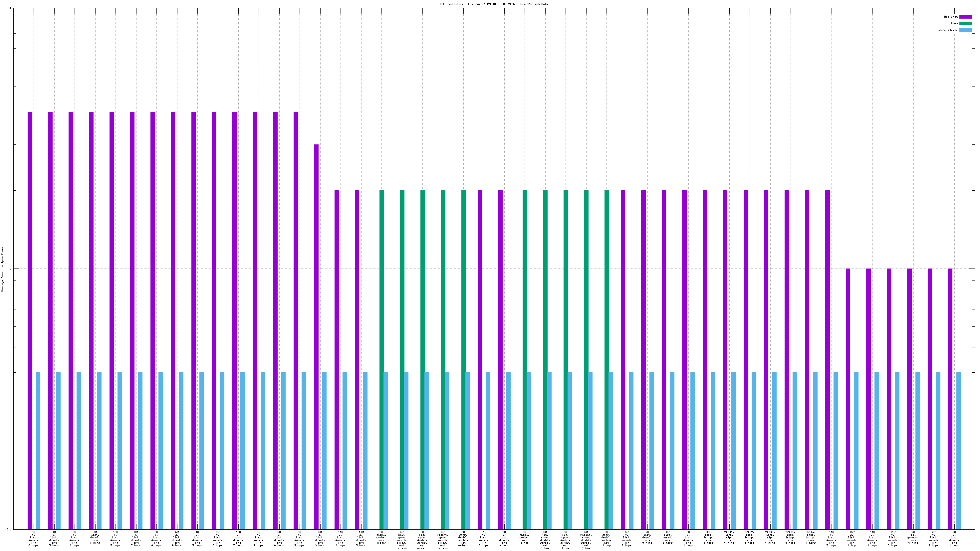
Task: Click the "1ff.iadb.isipp.com 4 hops" x-axis label
Action: pyautogui.click(x=708, y=537)
